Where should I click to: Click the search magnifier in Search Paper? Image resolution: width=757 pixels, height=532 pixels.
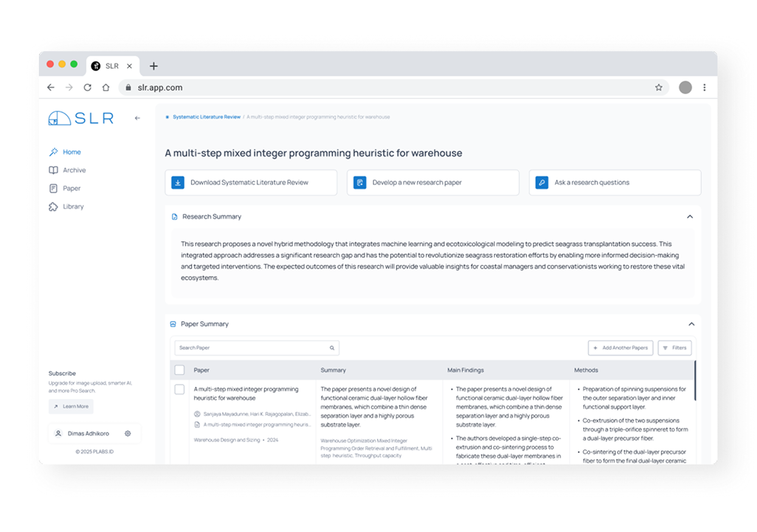coord(332,348)
